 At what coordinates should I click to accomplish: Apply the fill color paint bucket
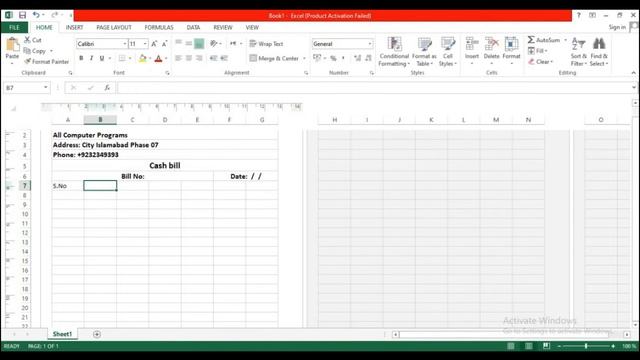click(x=142, y=58)
